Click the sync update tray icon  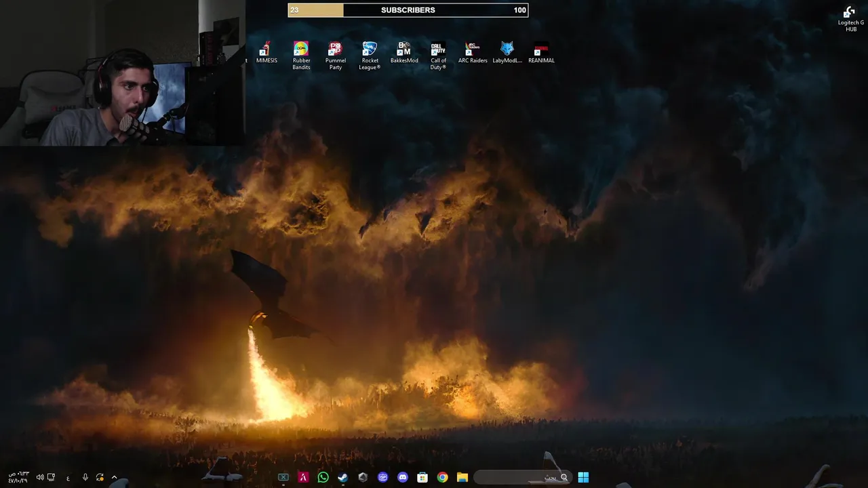click(x=100, y=477)
